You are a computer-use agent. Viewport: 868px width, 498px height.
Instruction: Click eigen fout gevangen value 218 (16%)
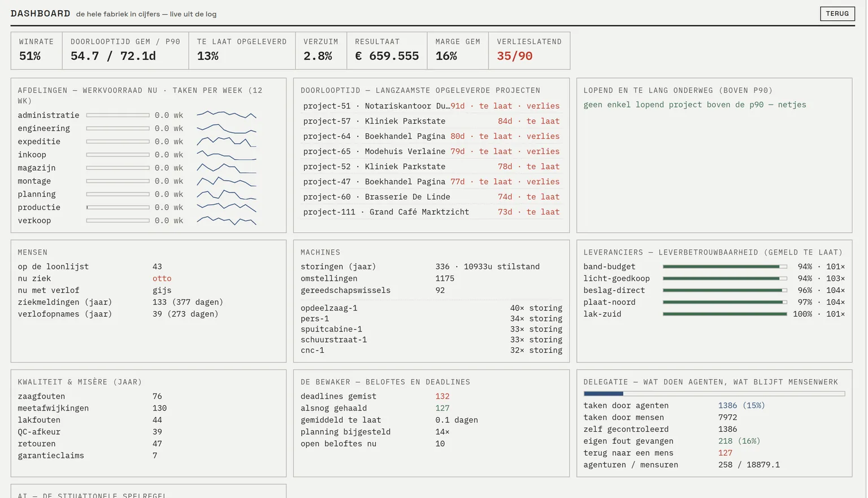pyautogui.click(x=739, y=441)
